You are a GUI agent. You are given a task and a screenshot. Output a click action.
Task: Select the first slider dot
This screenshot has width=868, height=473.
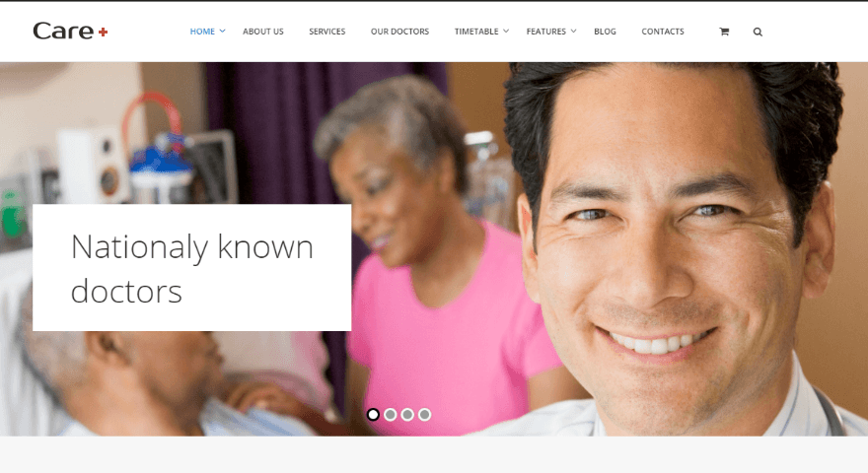373,414
